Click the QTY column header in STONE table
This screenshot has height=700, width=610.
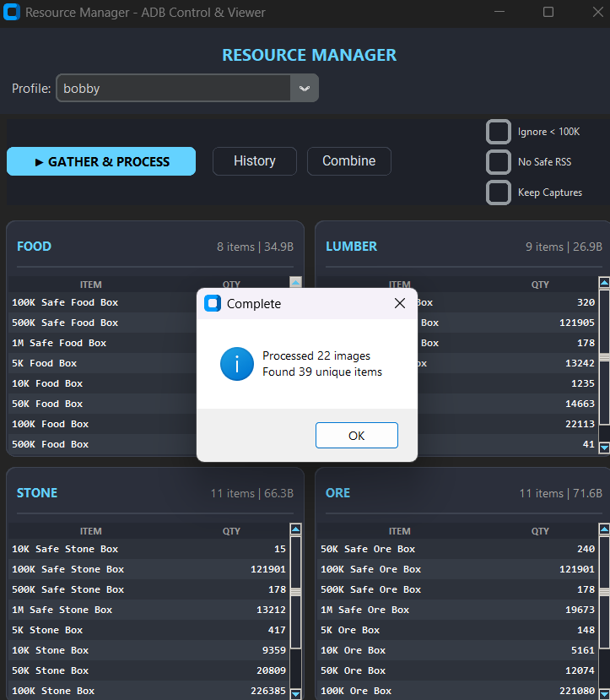231,531
